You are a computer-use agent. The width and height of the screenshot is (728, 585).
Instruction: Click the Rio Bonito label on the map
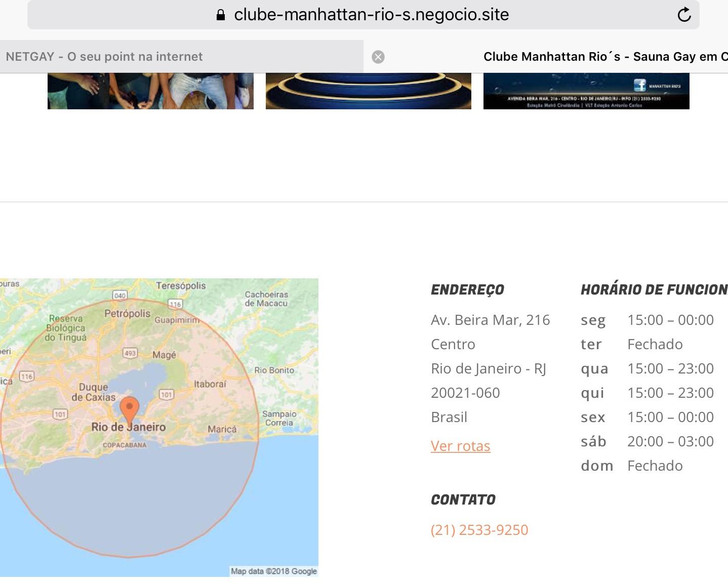[x=274, y=370]
